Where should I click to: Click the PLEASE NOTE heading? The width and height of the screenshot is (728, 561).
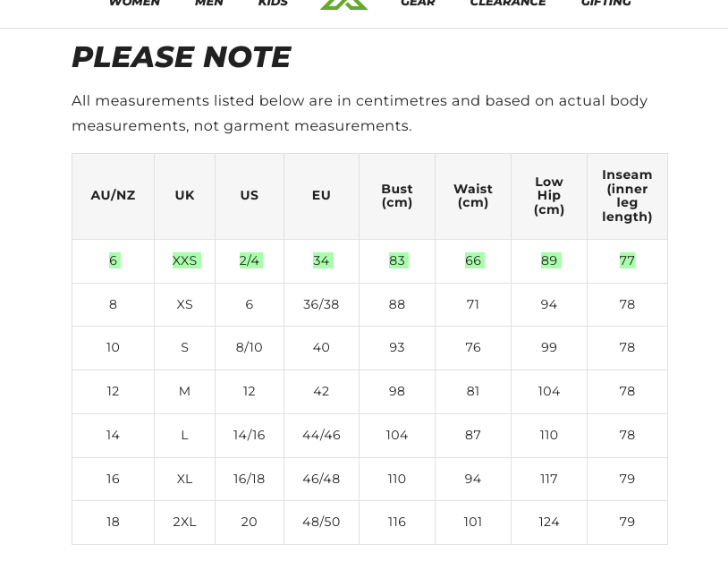coord(182,57)
